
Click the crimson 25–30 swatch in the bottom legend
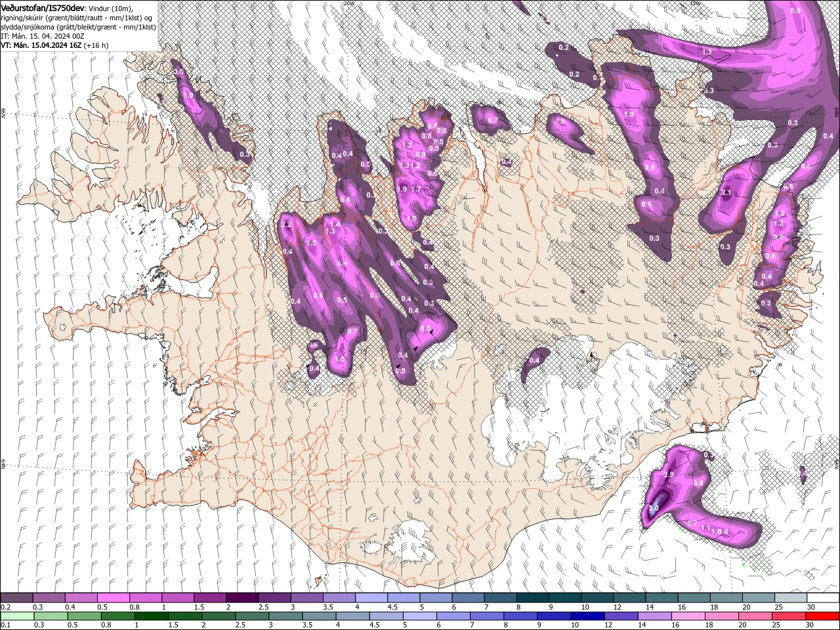[788, 616]
